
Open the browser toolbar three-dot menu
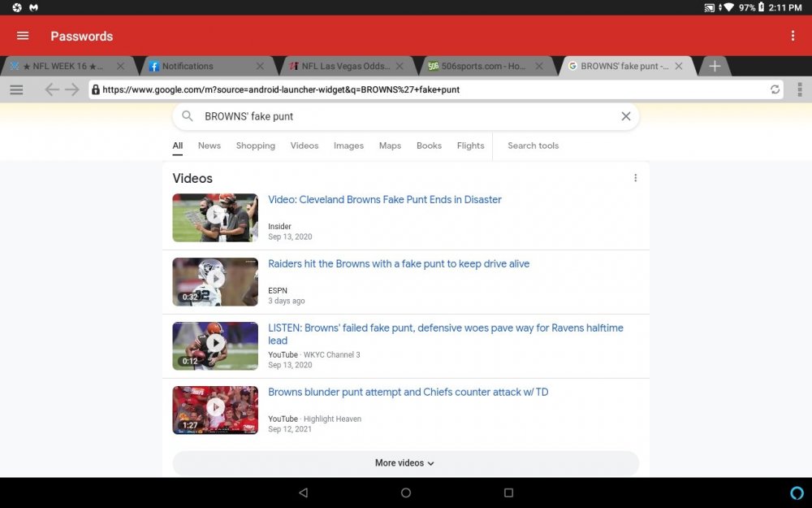click(x=800, y=89)
